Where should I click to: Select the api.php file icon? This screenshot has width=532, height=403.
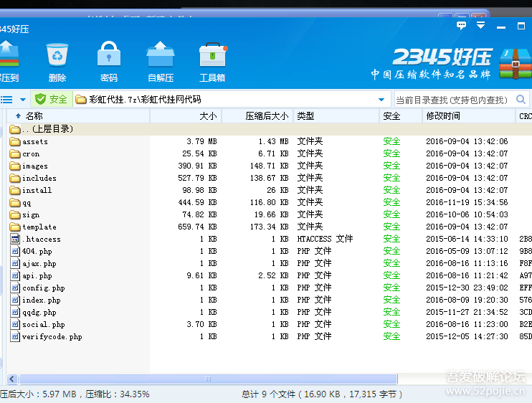[x=15, y=276]
